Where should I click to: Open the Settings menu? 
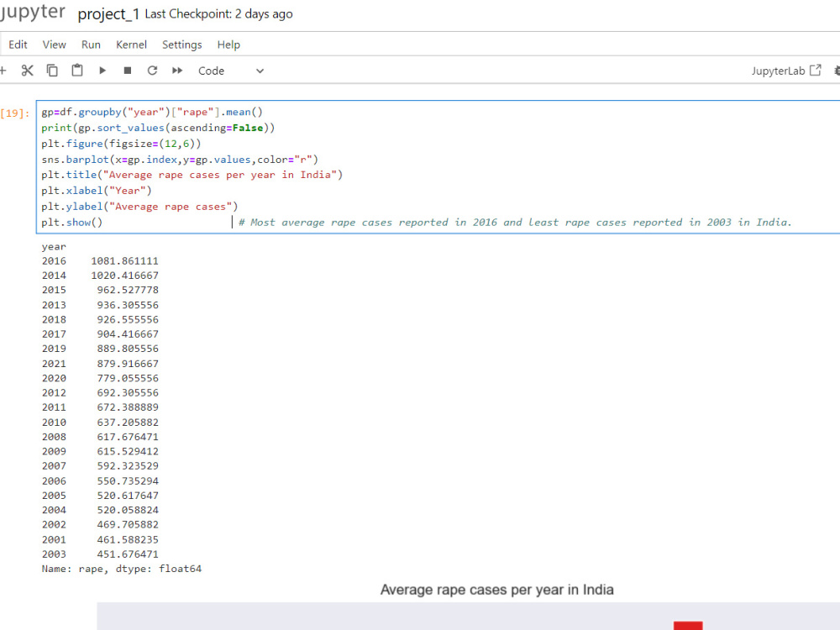182,45
